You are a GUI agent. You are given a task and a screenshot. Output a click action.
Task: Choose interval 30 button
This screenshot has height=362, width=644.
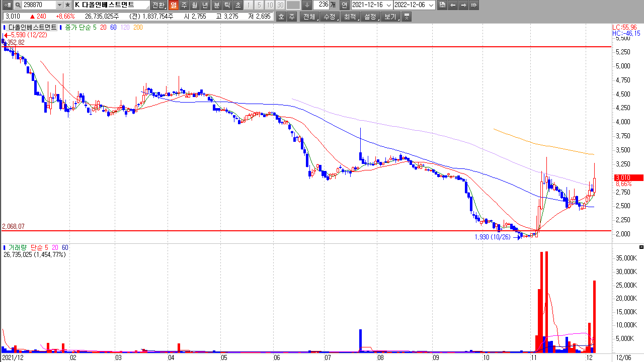pos(280,5)
